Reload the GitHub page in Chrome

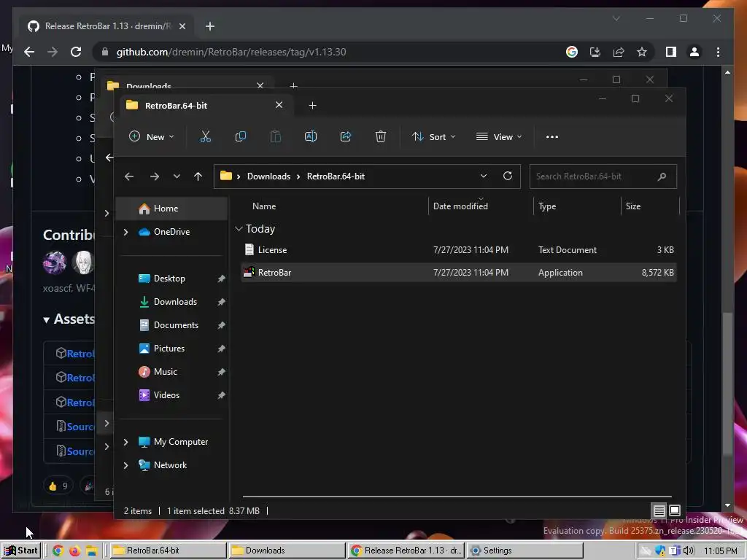76,52
